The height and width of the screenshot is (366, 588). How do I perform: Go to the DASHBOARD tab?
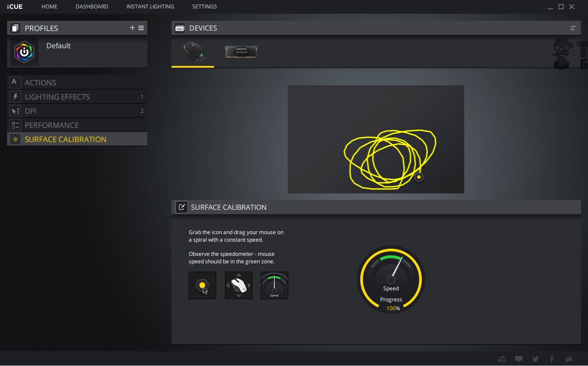(x=92, y=7)
